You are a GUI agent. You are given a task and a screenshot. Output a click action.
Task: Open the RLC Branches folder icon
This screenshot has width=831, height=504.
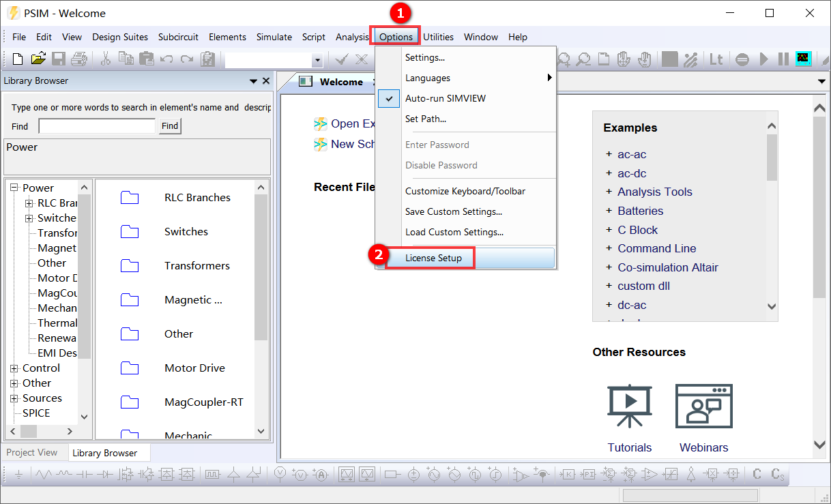130,198
